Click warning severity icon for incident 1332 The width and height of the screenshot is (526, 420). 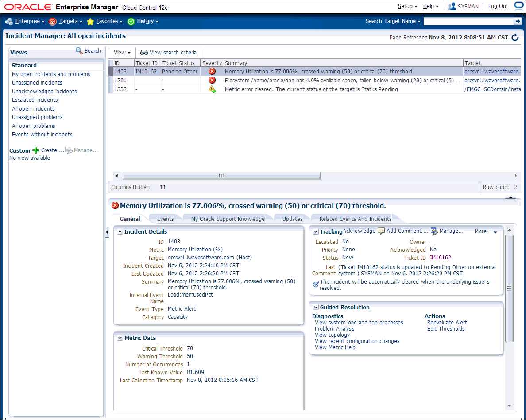212,89
